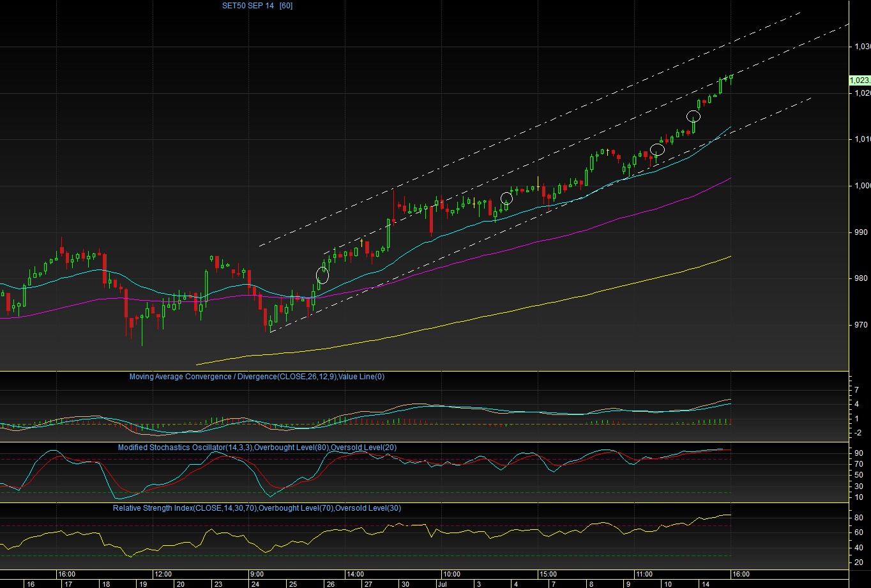Image resolution: width=871 pixels, height=588 pixels.
Task: Click the 9:00 time axis label
Action: click(x=257, y=574)
